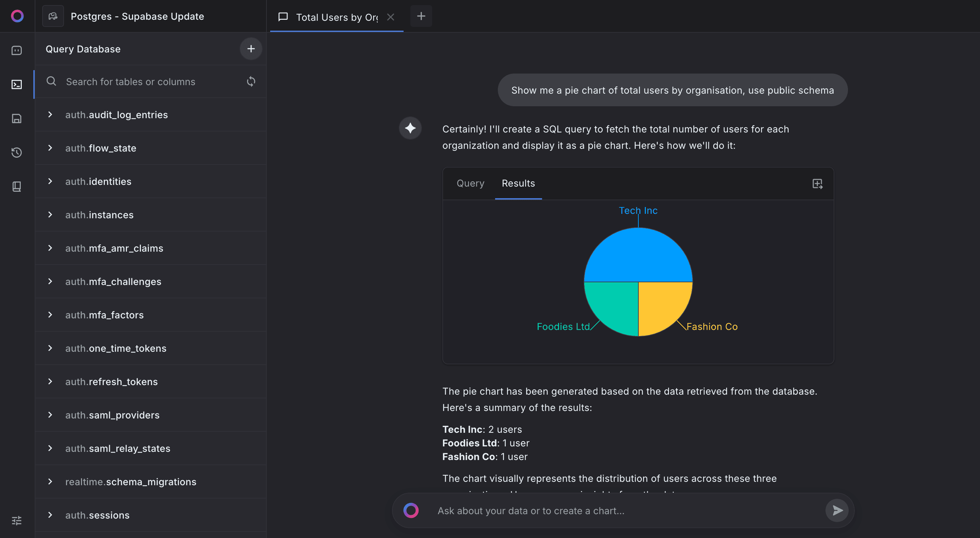Send the chat message
Screen dimensions: 980x538
[x=837, y=510]
